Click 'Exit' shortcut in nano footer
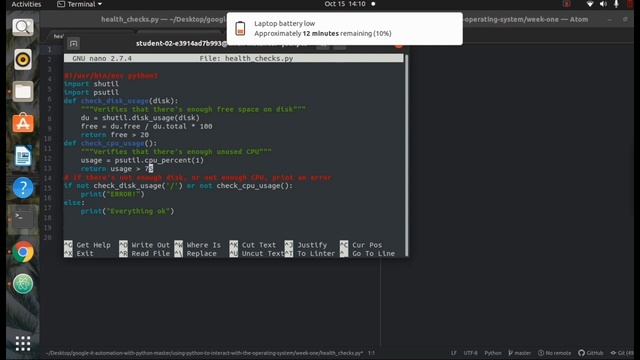 point(79,253)
